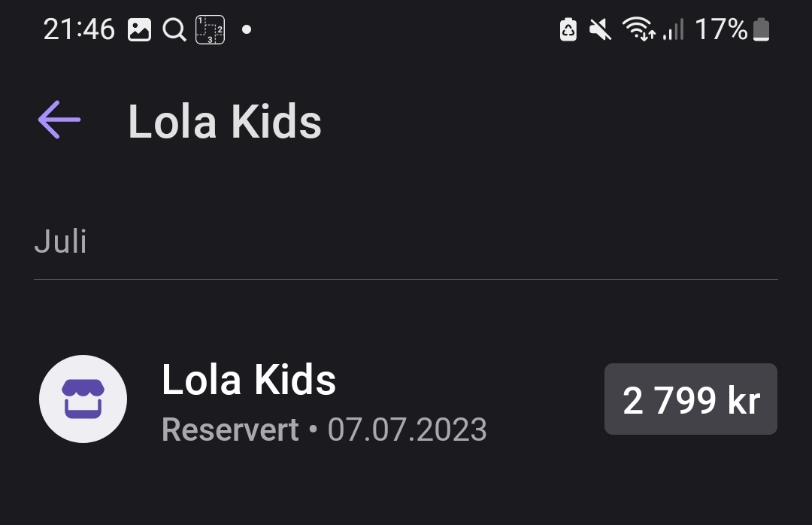Tap the magnifier search icon in status bar
Image resolution: width=812 pixels, height=525 pixels.
(x=174, y=29)
